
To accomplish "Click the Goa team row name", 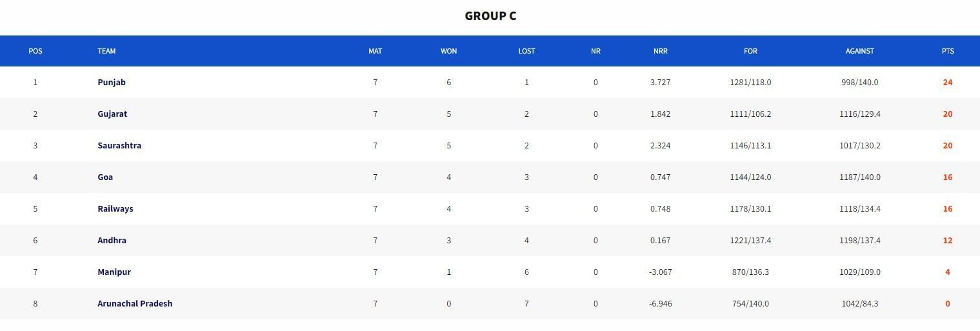I will (105, 177).
